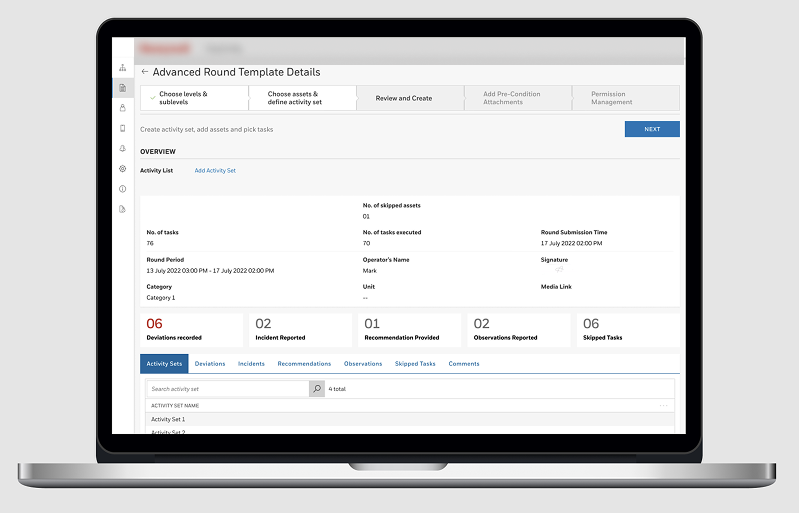Open the hierarchy tree sidebar icon
The width and height of the screenshot is (799, 513).
[122, 68]
